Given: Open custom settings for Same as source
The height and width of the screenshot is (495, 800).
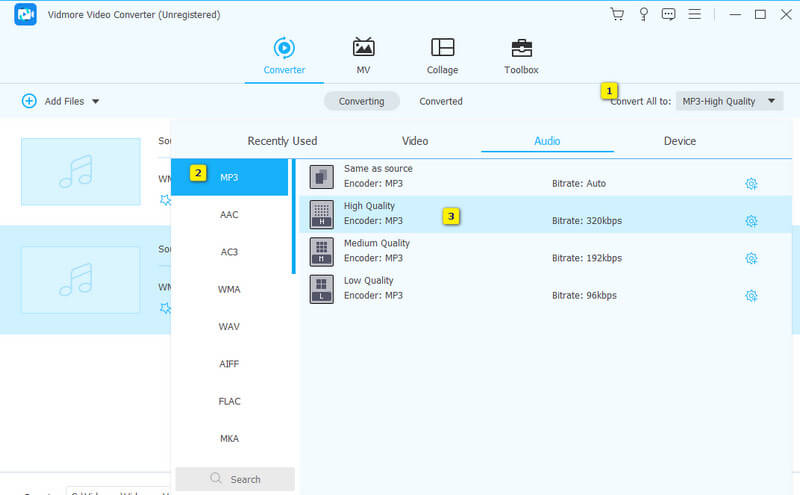Looking at the screenshot, I should (x=751, y=184).
